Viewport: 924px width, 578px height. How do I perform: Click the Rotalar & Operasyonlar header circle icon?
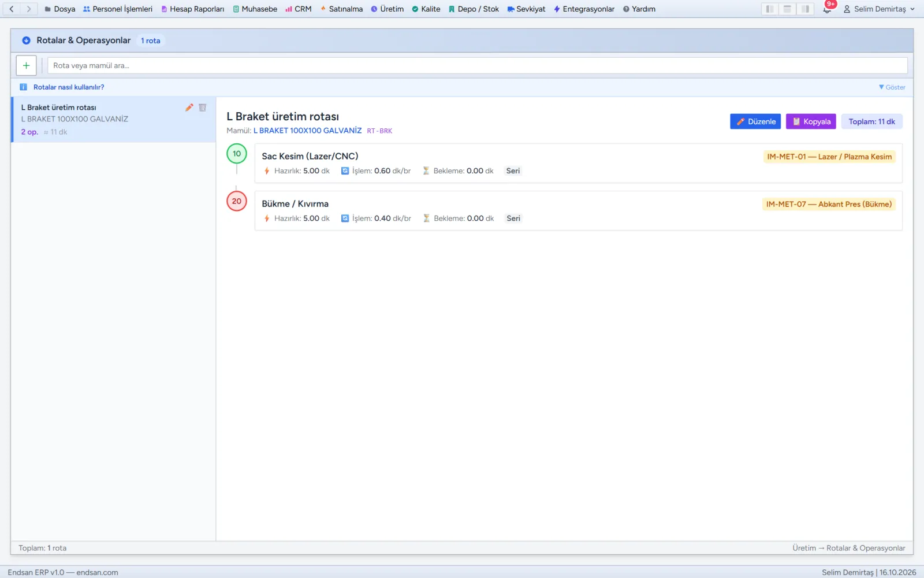pos(26,40)
